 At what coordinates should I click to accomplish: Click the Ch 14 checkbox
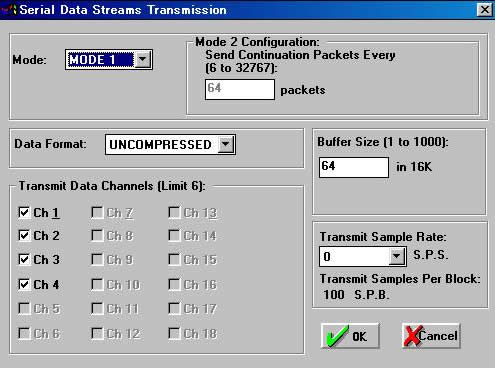tap(174, 235)
